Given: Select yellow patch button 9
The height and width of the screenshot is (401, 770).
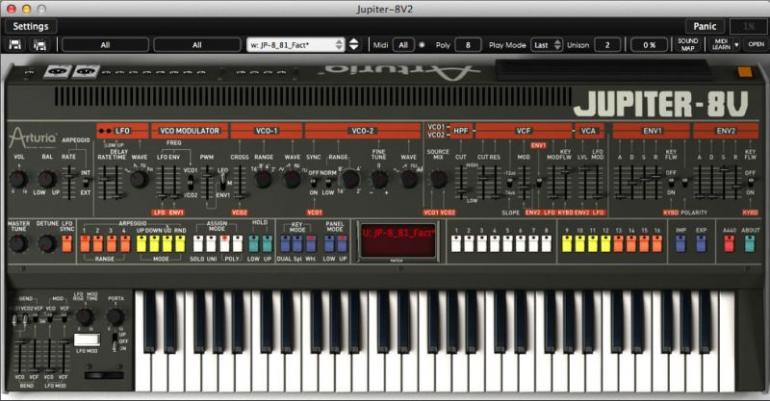Looking at the screenshot, I should 567,243.
